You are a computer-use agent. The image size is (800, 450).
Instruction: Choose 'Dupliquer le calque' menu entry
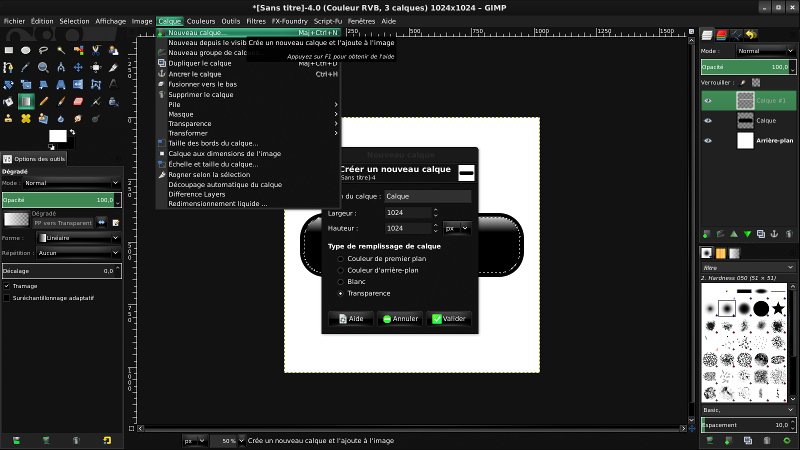[247, 63]
